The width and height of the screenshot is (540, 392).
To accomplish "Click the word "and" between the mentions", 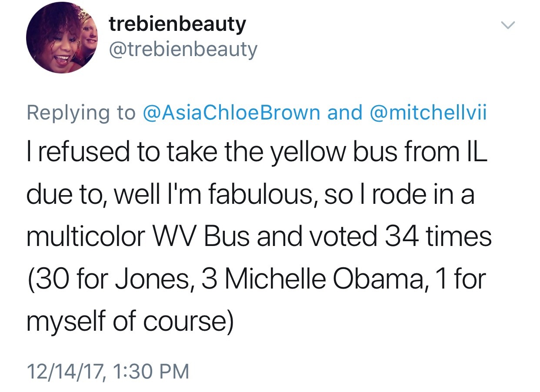I will pyautogui.click(x=344, y=113).
